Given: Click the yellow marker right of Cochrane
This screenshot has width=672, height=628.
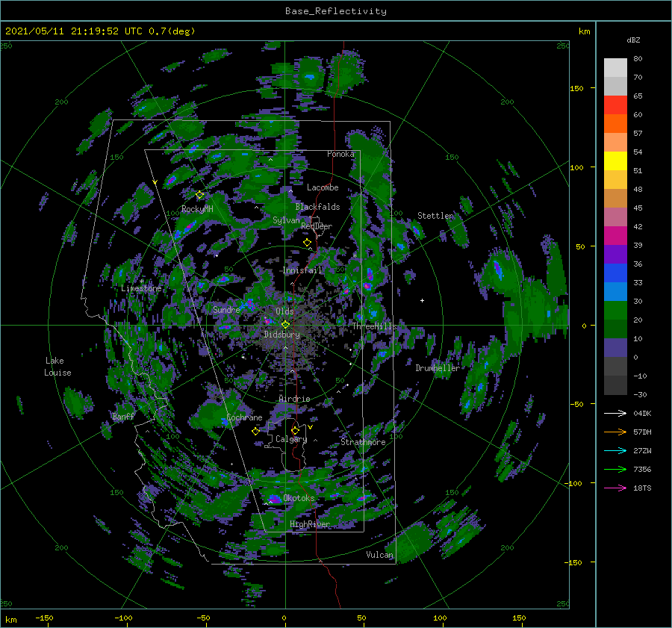Looking at the screenshot, I should [x=255, y=431].
